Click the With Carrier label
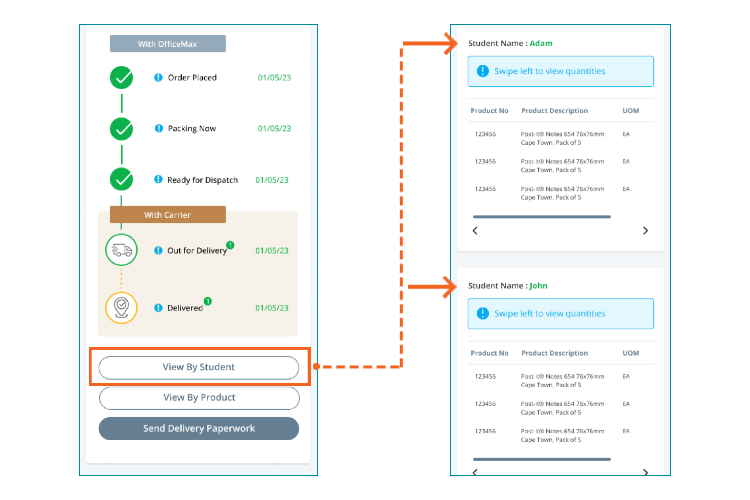The height and width of the screenshot is (500, 750). click(168, 215)
